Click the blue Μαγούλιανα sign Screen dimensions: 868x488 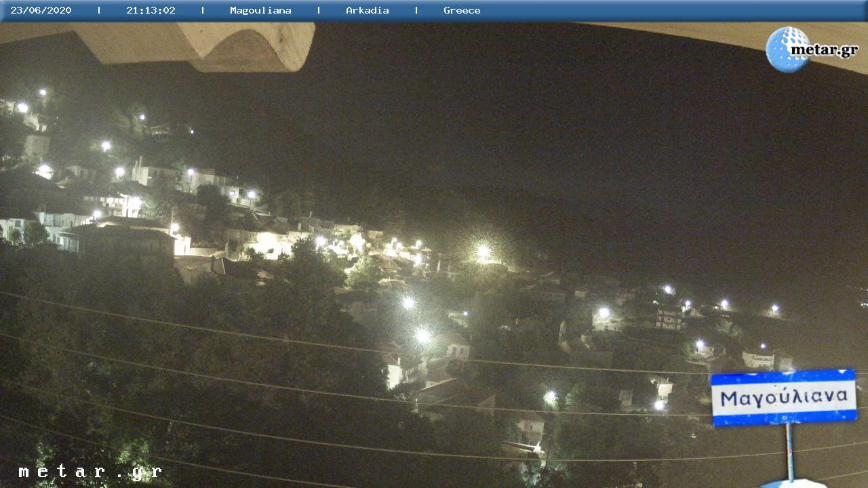click(x=784, y=397)
